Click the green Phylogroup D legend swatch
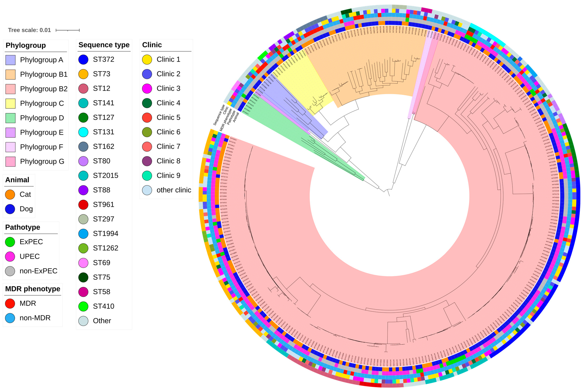The width and height of the screenshot is (583, 392). [x=10, y=118]
